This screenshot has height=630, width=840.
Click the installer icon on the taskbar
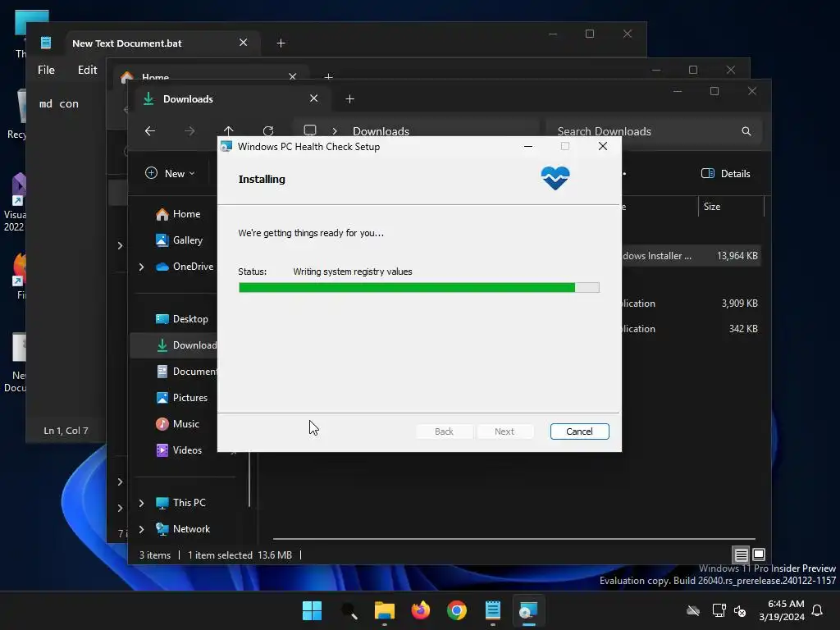pyautogui.click(x=528, y=610)
